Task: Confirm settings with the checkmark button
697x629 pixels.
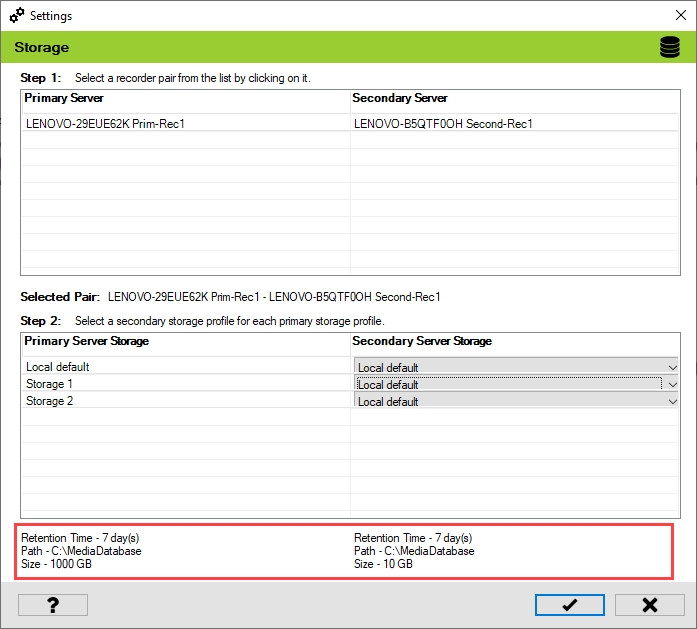Action: click(x=569, y=605)
